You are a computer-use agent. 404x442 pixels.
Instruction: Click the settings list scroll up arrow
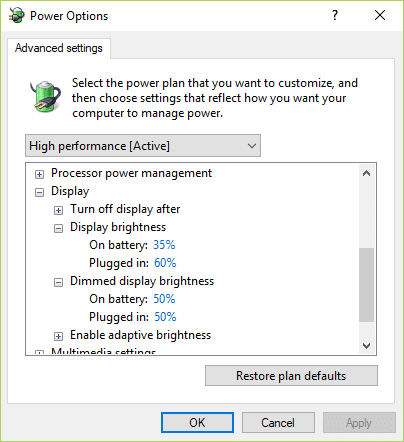point(366,173)
